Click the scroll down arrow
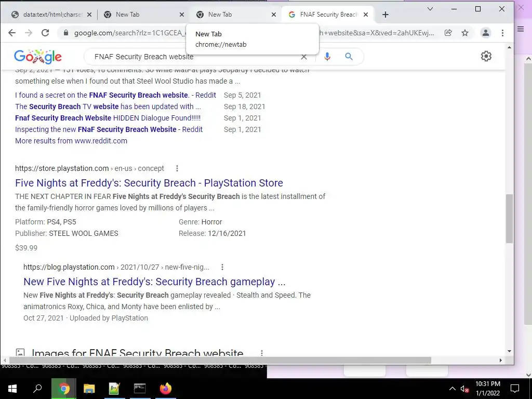Image resolution: width=532 pixels, height=399 pixels. coord(509,351)
